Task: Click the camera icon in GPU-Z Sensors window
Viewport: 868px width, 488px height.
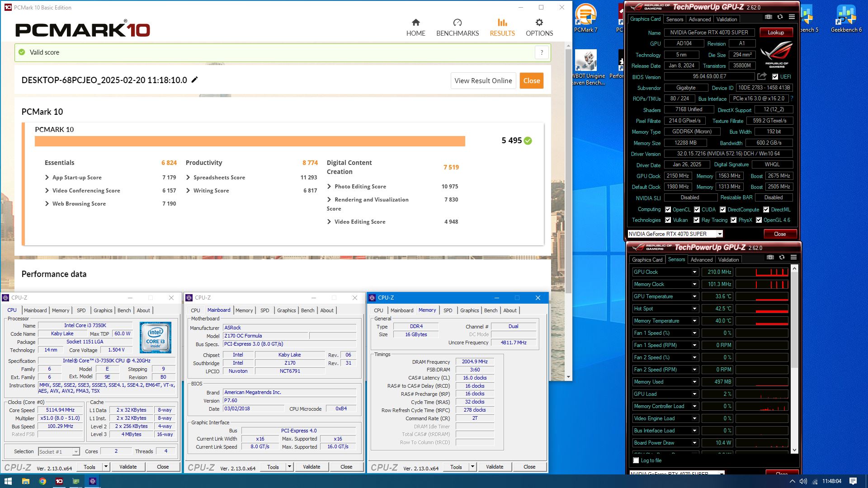Action: coord(770,258)
